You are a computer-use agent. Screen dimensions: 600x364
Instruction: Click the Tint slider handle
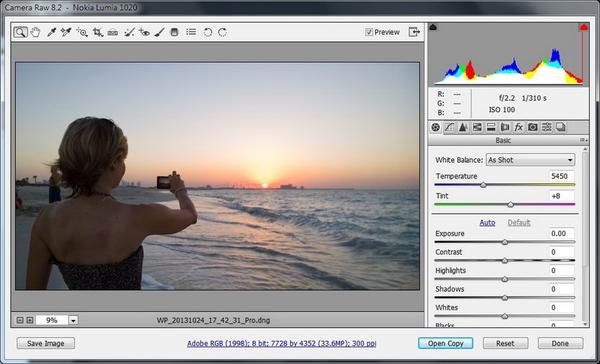[510, 205]
